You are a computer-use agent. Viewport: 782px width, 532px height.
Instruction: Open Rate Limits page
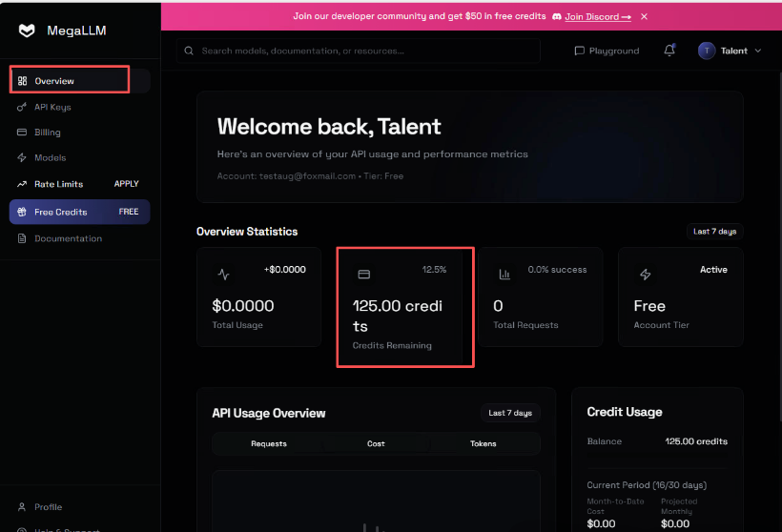click(x=80, y=184)
